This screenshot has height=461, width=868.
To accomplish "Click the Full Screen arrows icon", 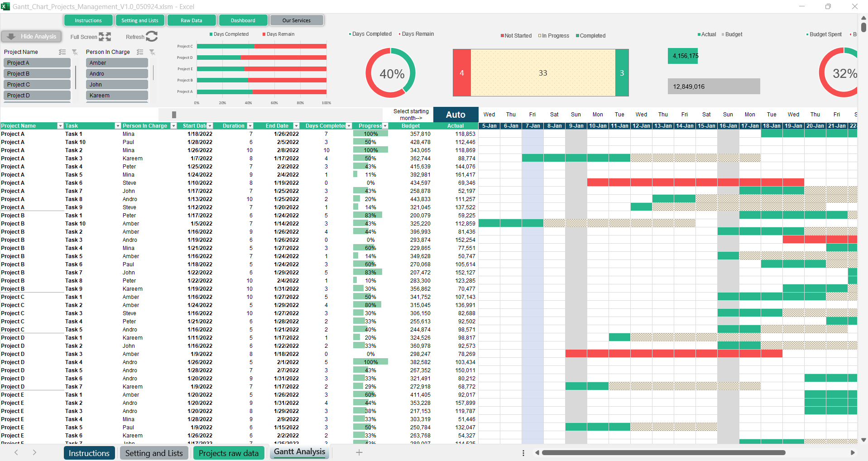I will click(105, 37).
